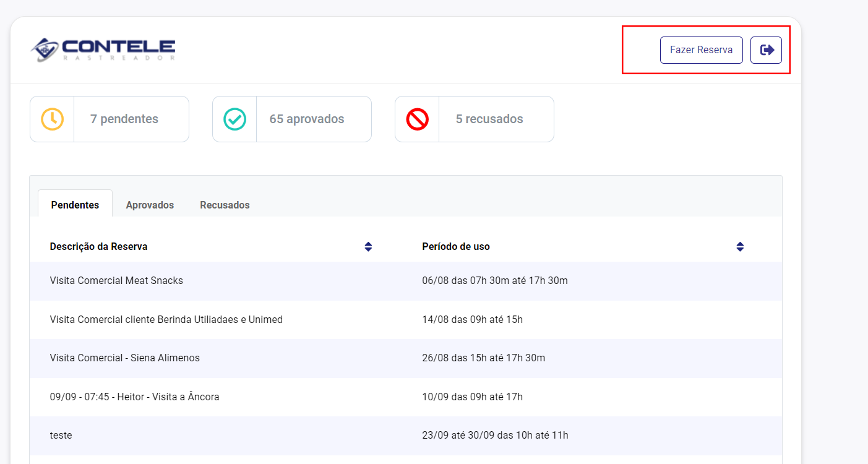
Task: Click the yellow clock pending icon
Action: (x=52, y=119)
